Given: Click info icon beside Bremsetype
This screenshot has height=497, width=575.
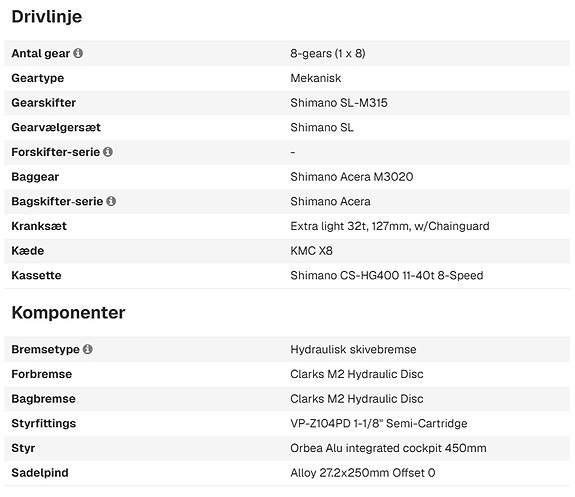Looking at the screenshot, I should [88, 349].
